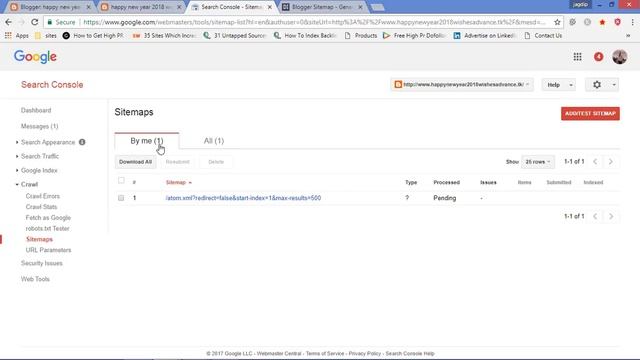Open robots.txt Tester in the sidebar

[x=47, y=229]
